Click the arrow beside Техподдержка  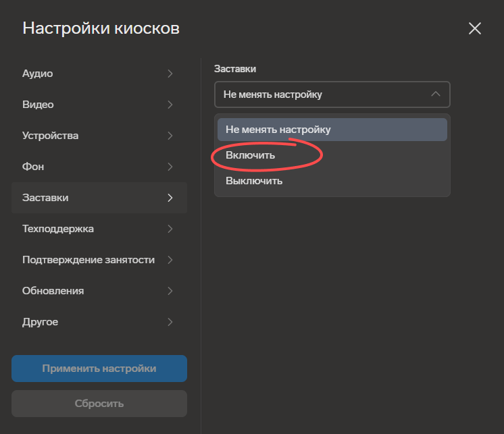(x=170, y=229)
